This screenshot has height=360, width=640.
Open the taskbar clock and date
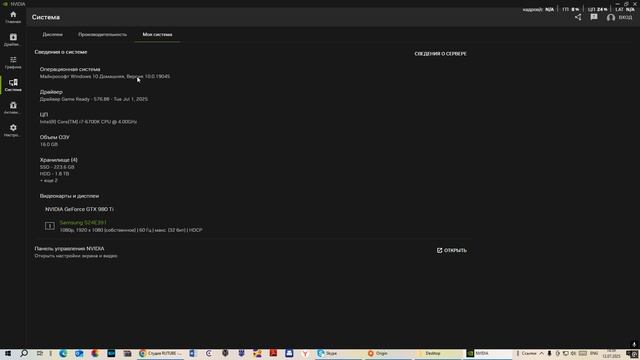tap(611, 353)
